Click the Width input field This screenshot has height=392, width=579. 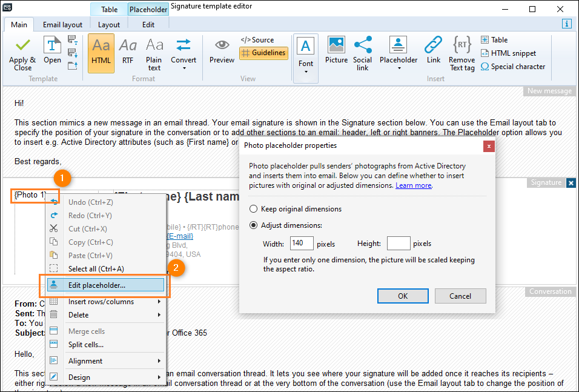point(302,244)
